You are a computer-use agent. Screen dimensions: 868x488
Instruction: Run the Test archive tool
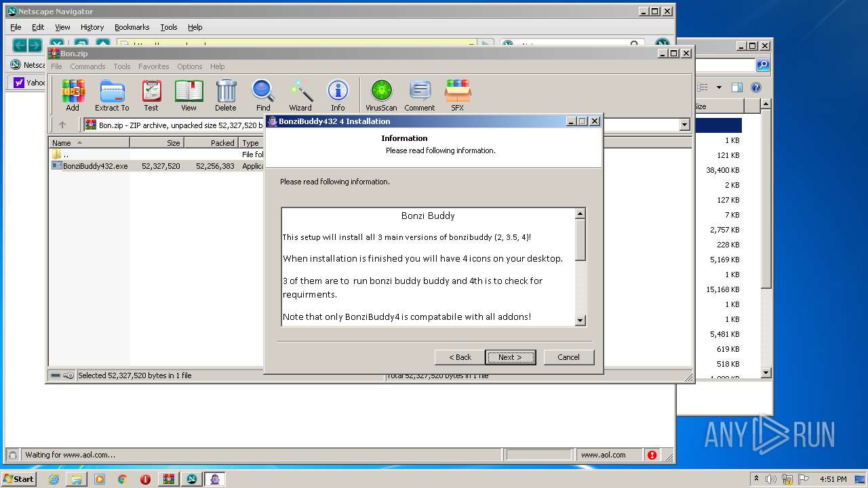pos(151,95)
